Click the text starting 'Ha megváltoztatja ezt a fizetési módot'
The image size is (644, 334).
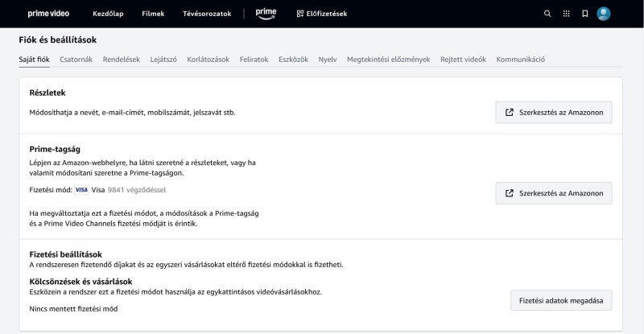tap(144, 218)
